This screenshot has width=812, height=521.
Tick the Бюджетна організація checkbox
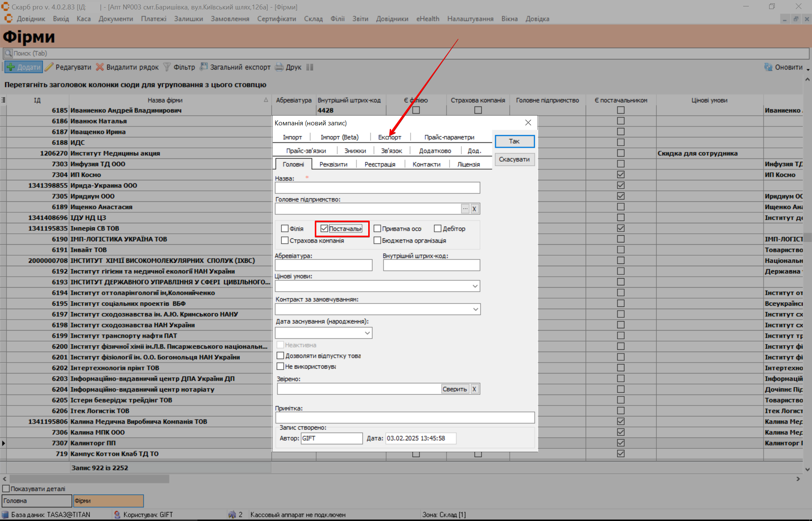point(377,241)
